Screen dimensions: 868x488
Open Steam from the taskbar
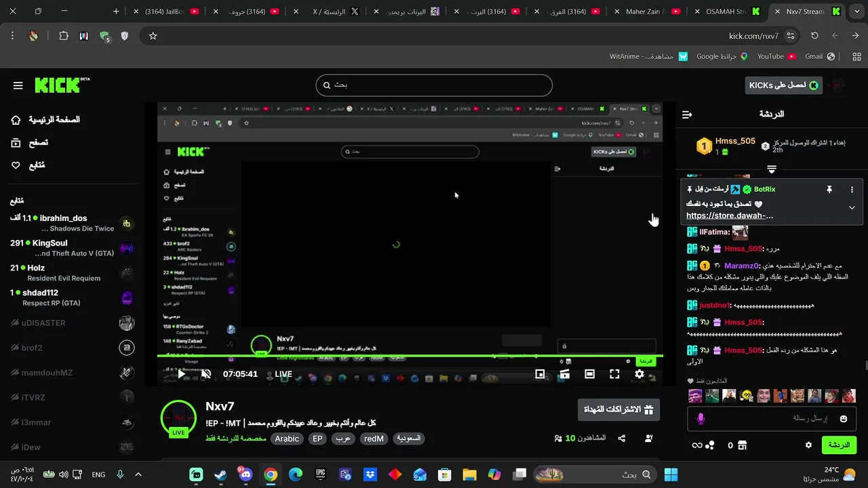coord(220,474)
